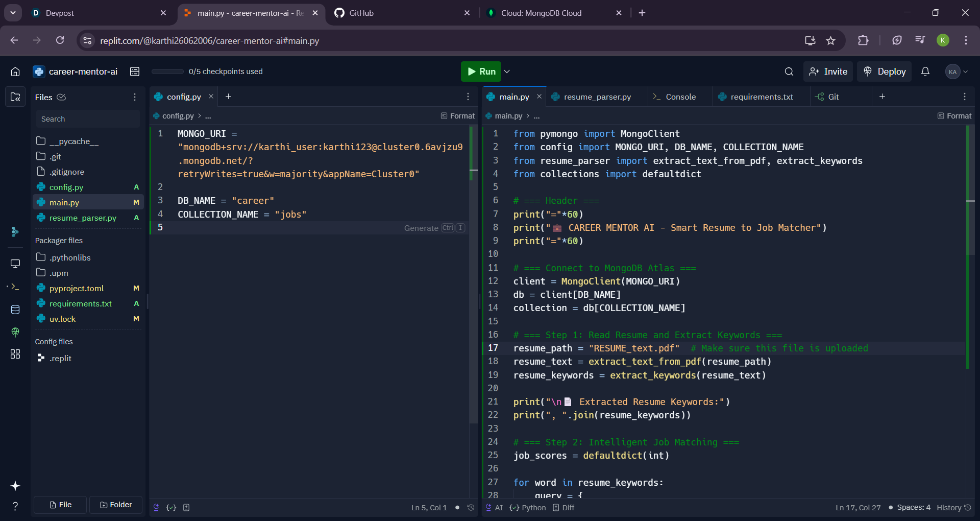Viewport: 980px width, 521px height.
Task: Close the config.py editor tab
Action: tap(211, 97)
